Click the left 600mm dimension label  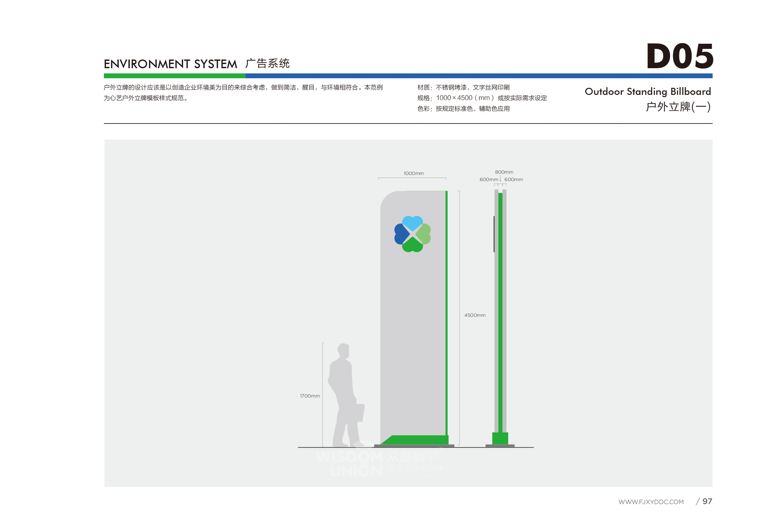488,179
